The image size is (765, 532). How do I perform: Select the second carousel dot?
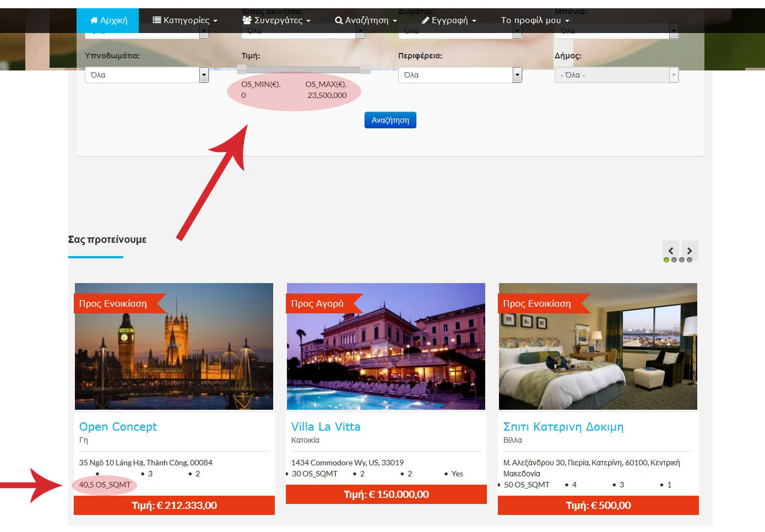674,260
